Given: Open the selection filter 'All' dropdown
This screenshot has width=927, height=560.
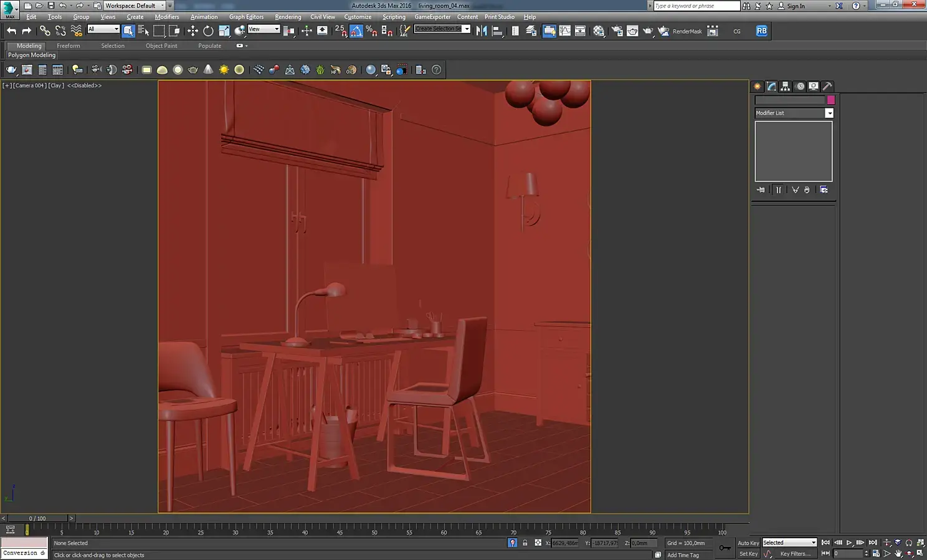Looking at the screenshot, I should pos(103,29).
